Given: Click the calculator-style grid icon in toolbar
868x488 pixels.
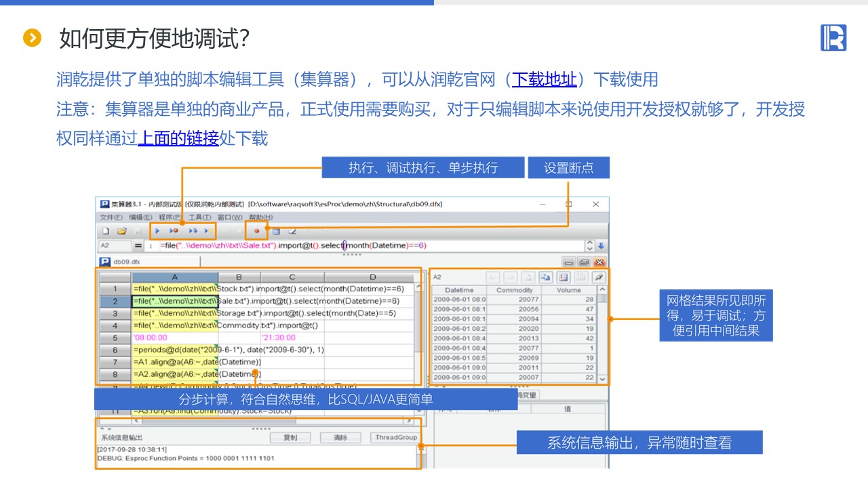Looking at the screenshot, I should click(275, 231).
